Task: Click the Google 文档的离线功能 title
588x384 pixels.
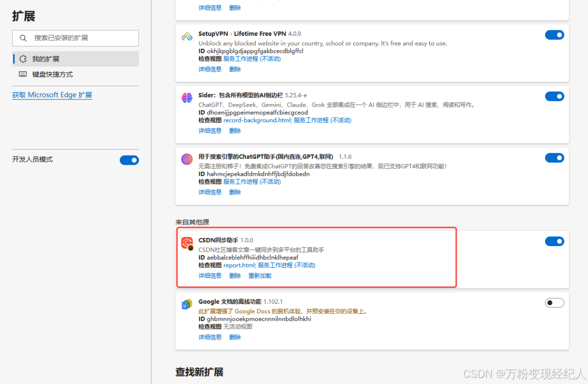Action: pos(230,302)
